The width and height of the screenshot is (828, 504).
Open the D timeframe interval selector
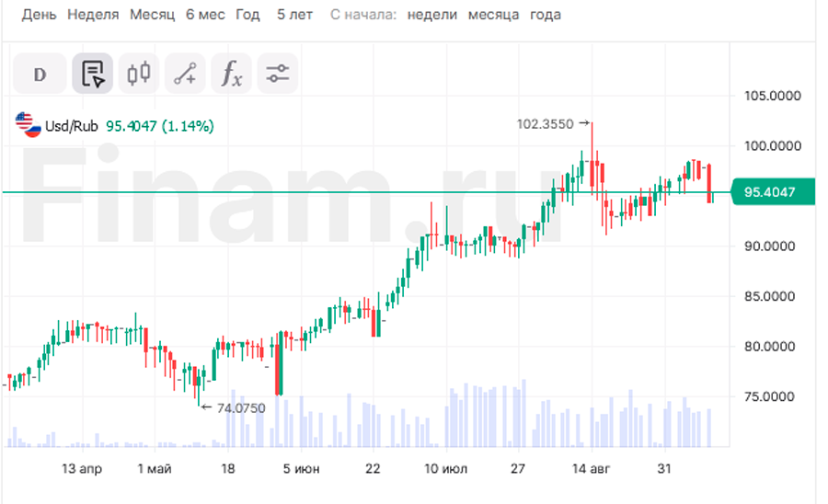pyautogui.click(x=40, y=74)
